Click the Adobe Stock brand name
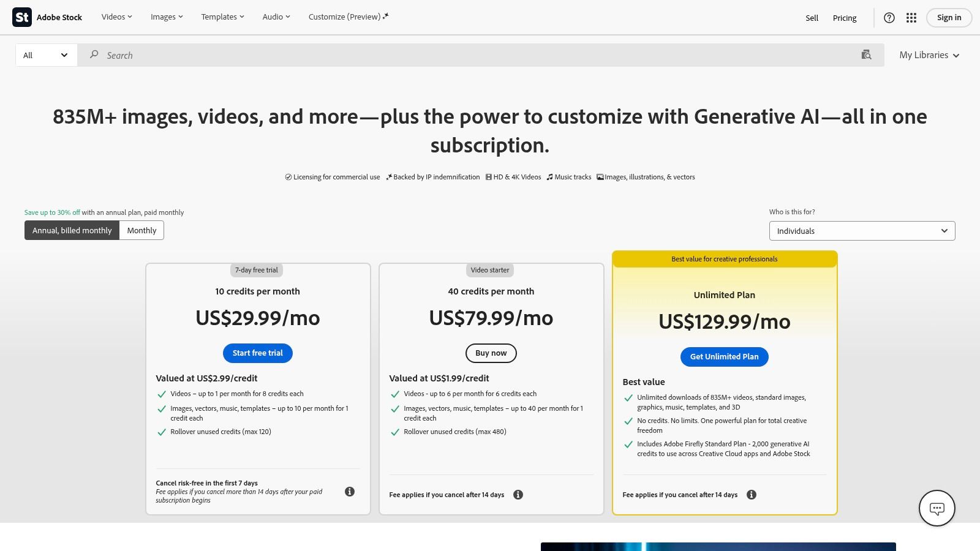The image size is (980, 551). tap(59, 17)
